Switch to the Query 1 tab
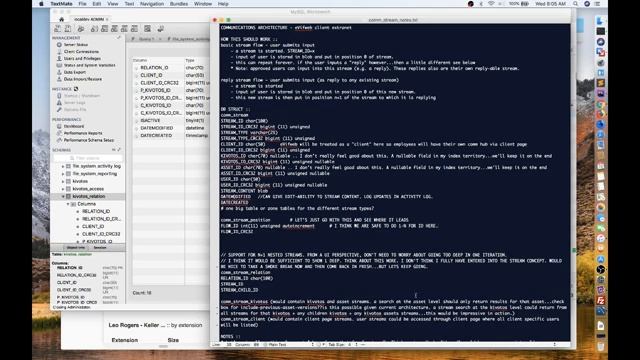 click(x=146, y=39)
